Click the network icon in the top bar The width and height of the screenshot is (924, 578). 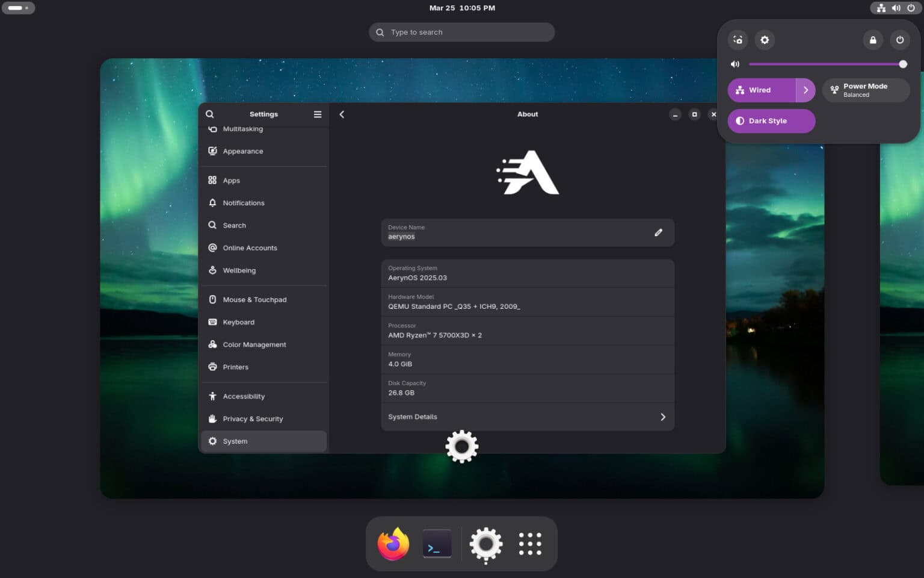tap(881, 8)
